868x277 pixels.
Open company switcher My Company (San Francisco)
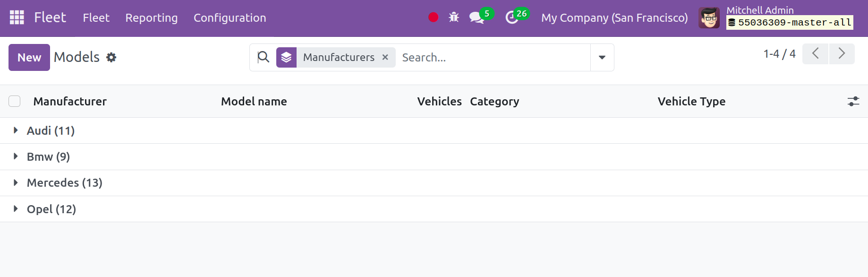[x=614, y=18]
